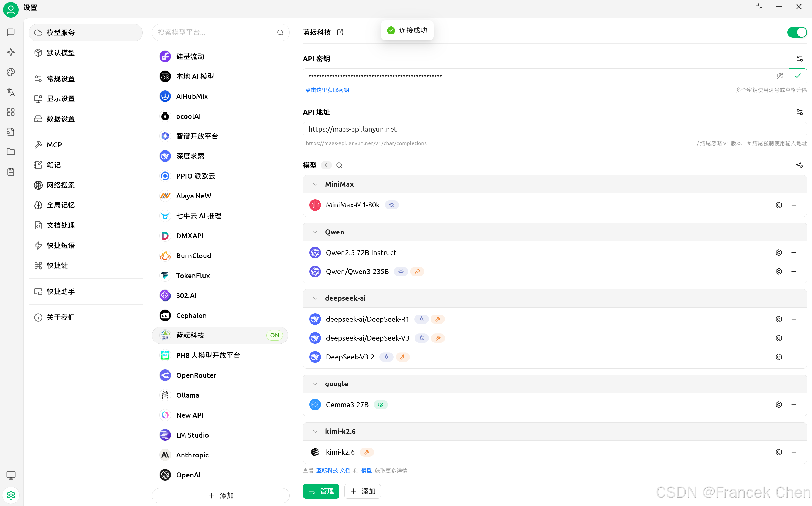Select the LM Studio provider
812x506 pixels.
click(220, 435)
